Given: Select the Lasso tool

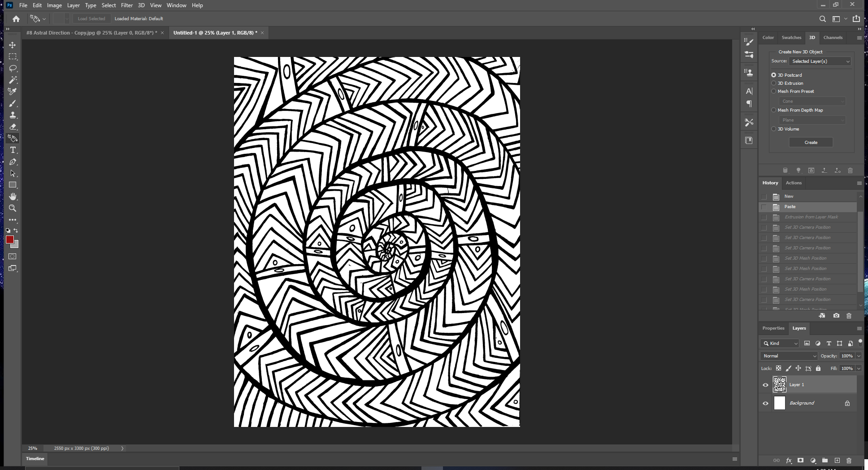Looking at the screenshot, I should point(13,68).
